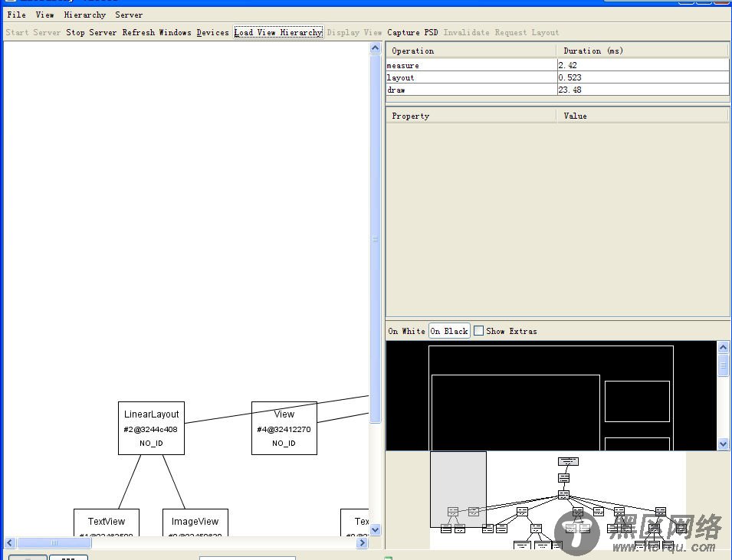Click the Operation column header
Screen dimensions: 732x560
click(x=471, y=51)
